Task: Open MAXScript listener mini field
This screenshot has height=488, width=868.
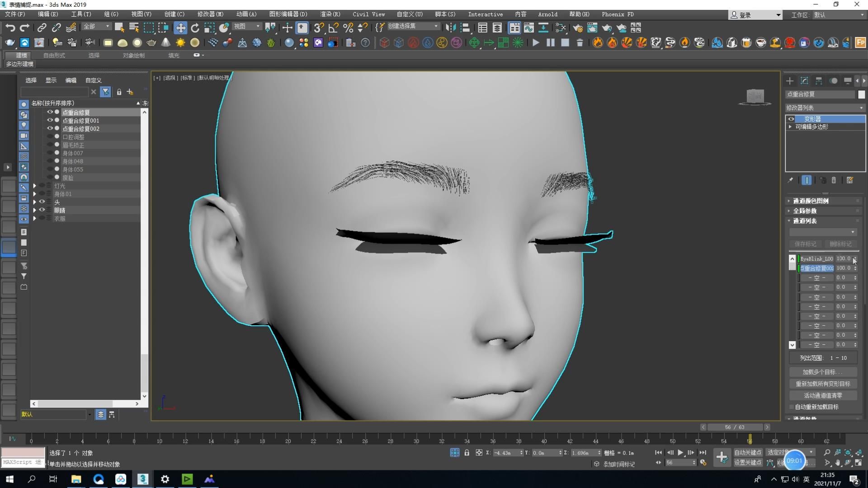Action: tap(23, 462)
